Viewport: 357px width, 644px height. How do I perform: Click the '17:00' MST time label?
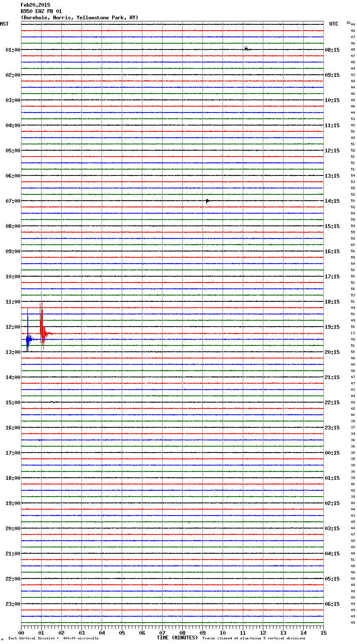click(13, 453)
